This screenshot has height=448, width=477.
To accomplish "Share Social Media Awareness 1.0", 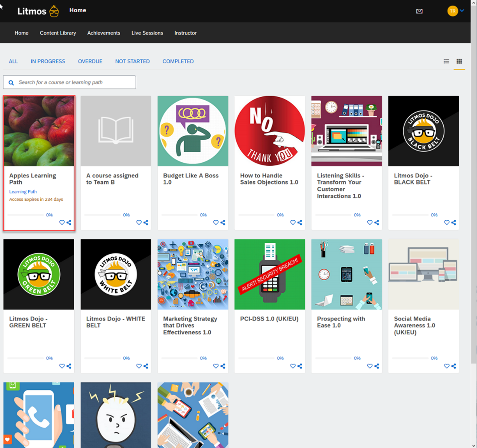I will tap(454, 366).
